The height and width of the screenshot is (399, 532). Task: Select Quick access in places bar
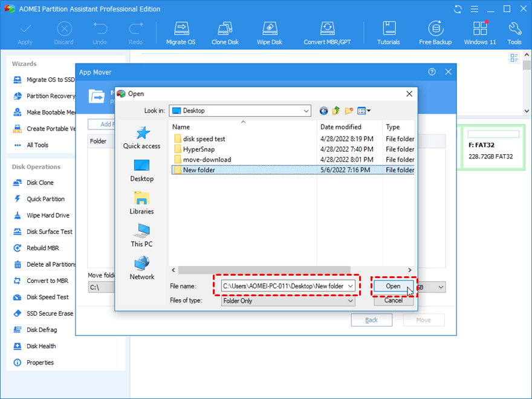point(141,138)
